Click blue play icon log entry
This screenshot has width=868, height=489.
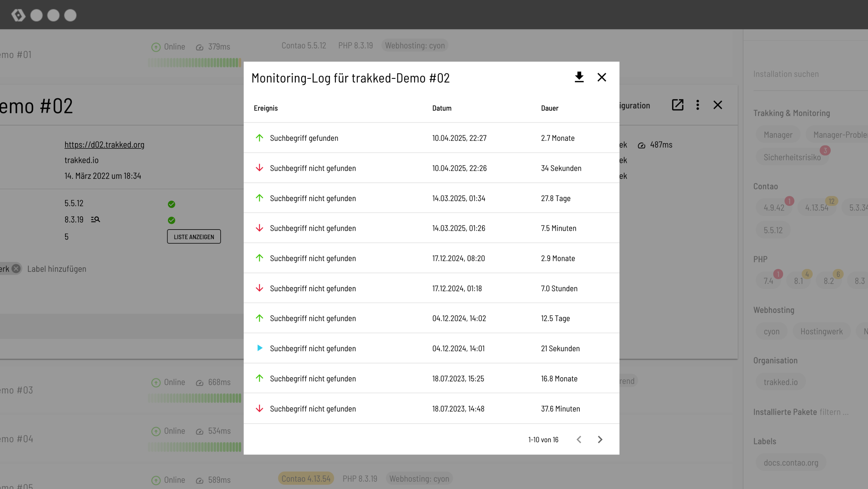click(259, 348)
